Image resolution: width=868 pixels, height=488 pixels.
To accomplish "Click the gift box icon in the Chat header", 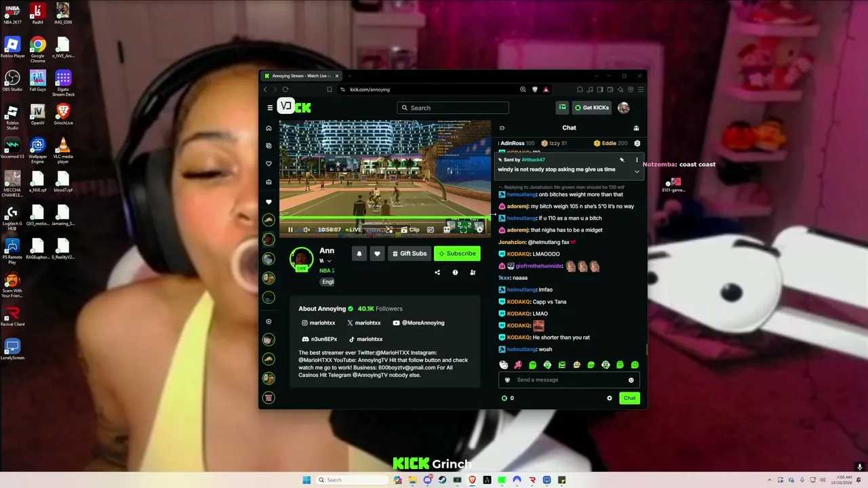I will (x=636, y=128).
